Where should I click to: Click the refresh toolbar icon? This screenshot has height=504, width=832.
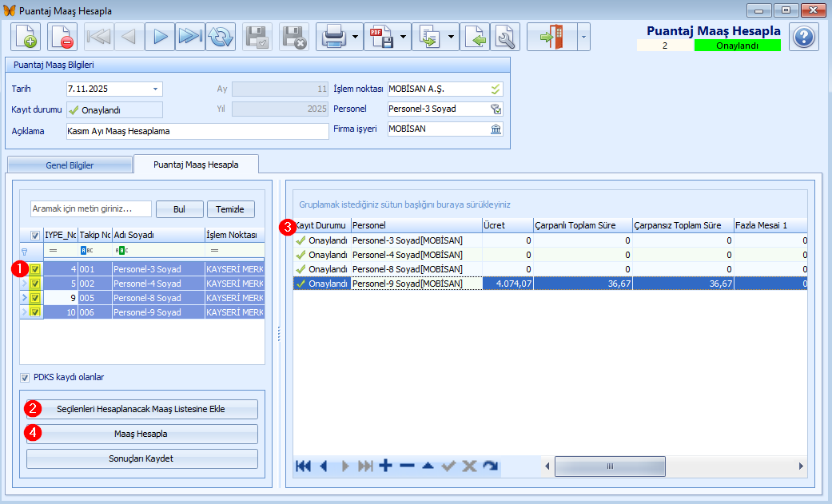click(x=221, y=37)
